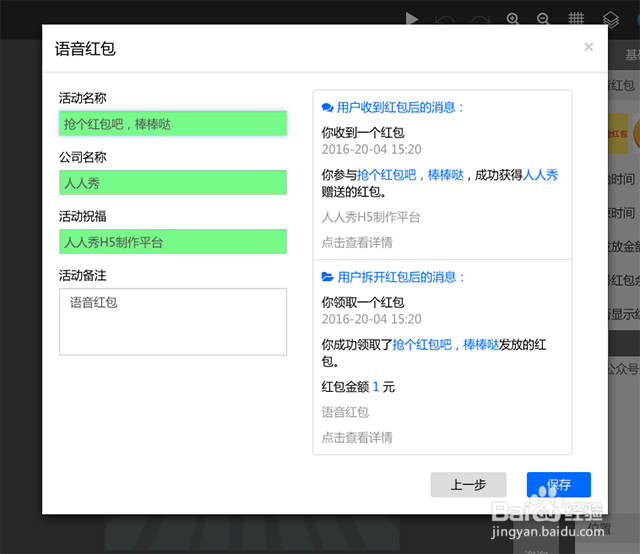Image resolution: width=640 pixels, height=554 pixels.
Task: Click the redo arrow icon in top toolbar
Action: 480,20
